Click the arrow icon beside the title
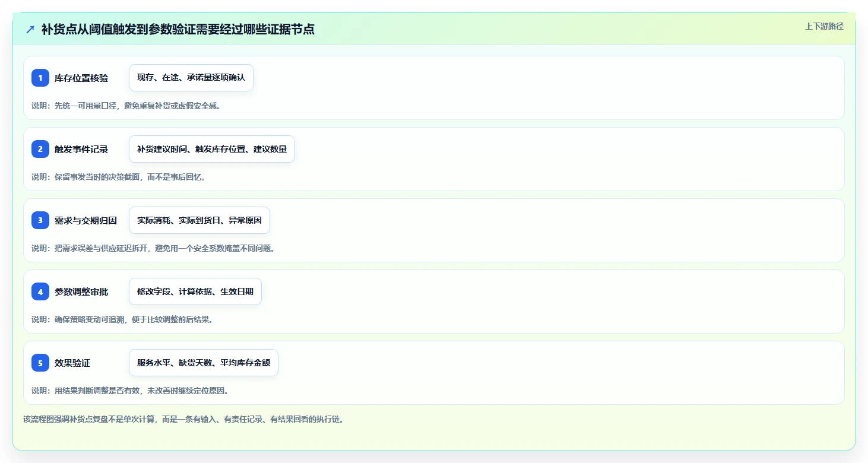 pos(30,29)
